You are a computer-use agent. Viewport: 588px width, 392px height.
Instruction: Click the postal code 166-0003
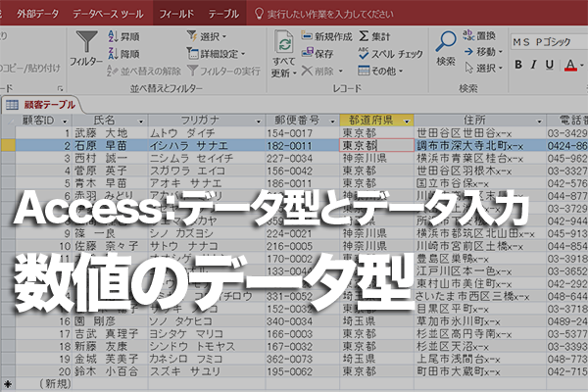click(x=302, y=334)
